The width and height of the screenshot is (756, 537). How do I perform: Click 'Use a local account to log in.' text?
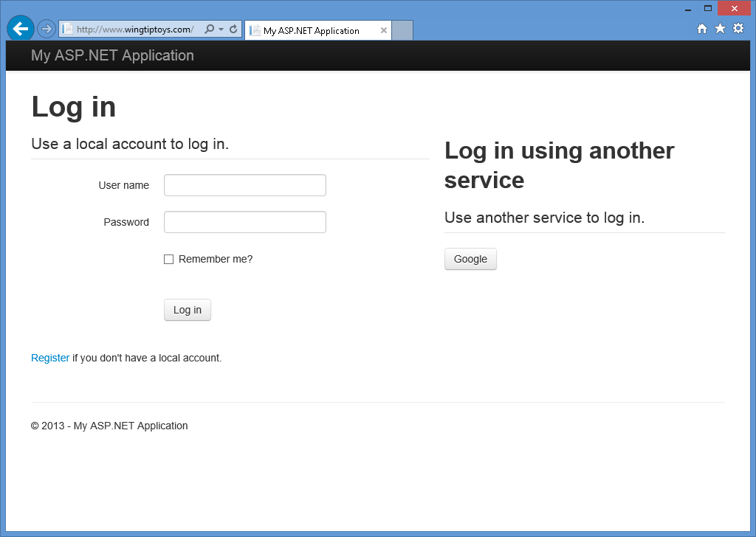click(x=130, y=144)
